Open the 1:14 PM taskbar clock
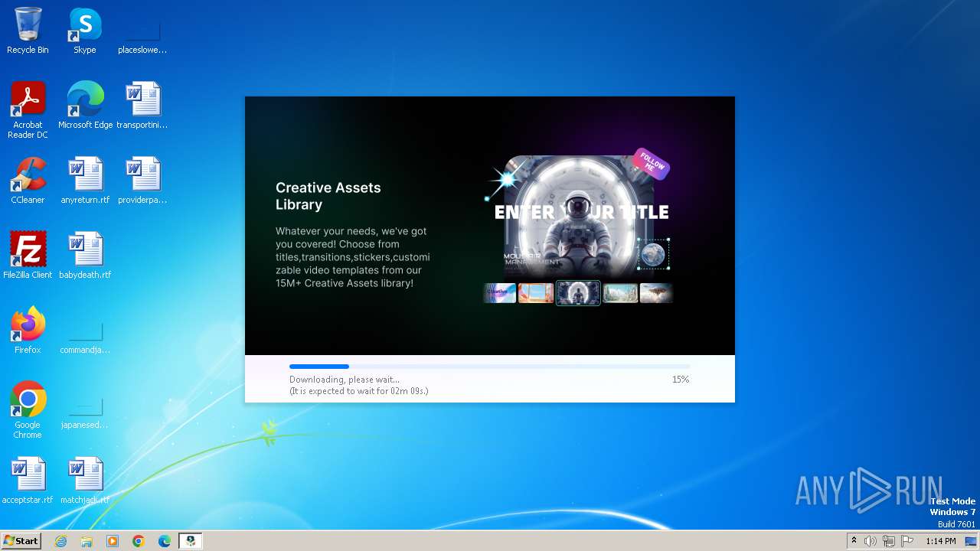The height and width of the screenshot is (551, 980). click(x=941, y=541)
